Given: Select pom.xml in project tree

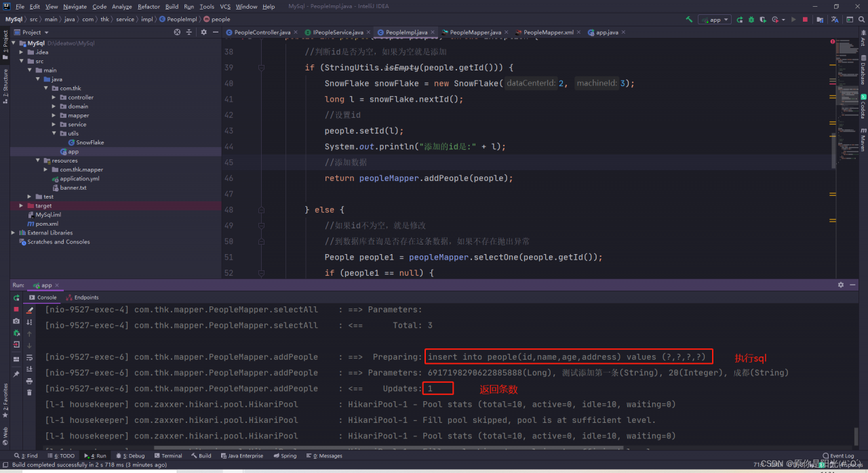Looking at the screenshot, I should 42,224.
